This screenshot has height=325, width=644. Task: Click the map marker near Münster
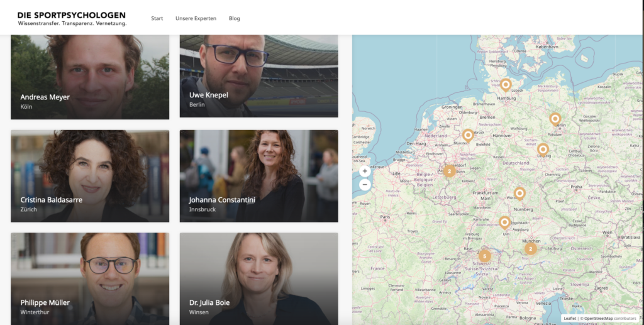click(x=468, y=135)
